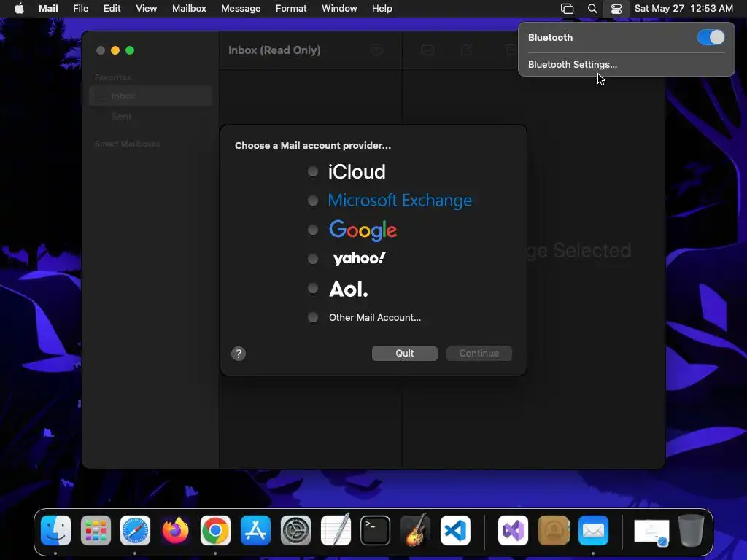Click the Mail icon in the Dock

tap(593, 531)
